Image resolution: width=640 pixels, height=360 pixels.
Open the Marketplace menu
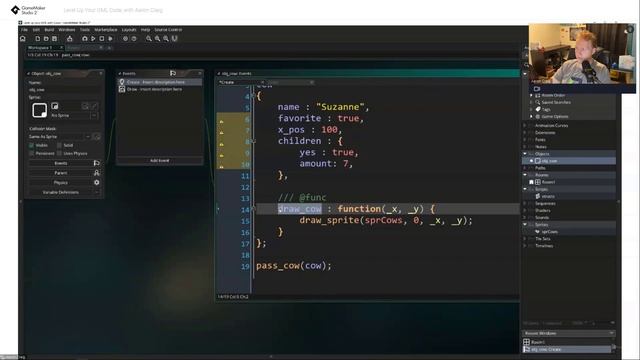(x=106, y=30)
